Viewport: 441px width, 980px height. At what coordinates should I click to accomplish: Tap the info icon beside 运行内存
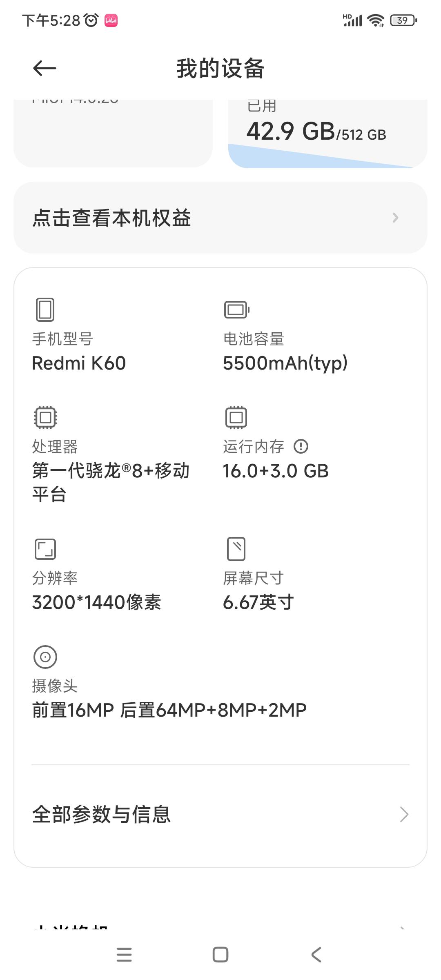pos(301,446)
